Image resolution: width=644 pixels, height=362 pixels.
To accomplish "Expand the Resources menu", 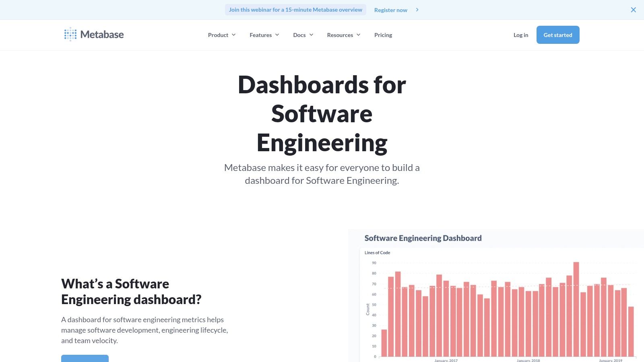I will [344, 35].
